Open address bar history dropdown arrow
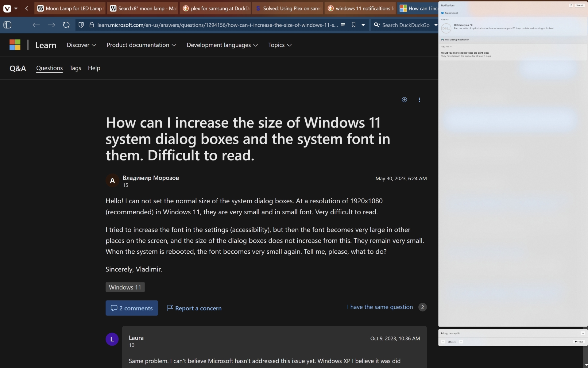 coord(363,25)
